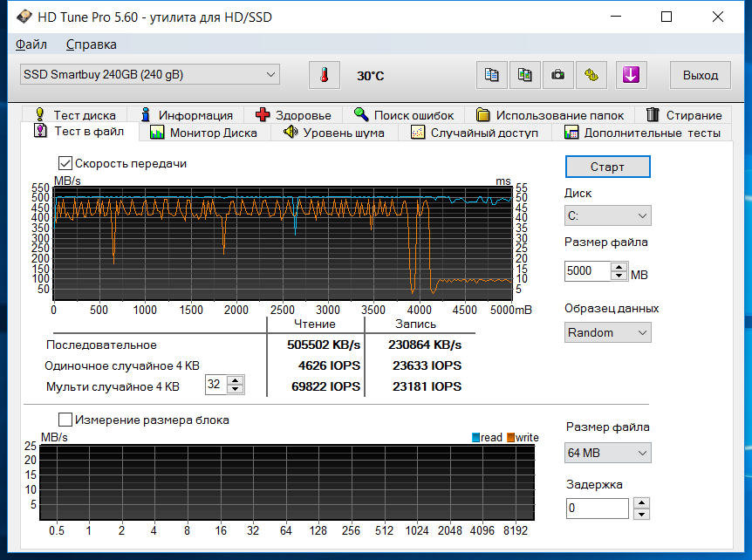This screenshot has height=560, width=752.
Task: Open the Использование папок tab
Action: click(x=550, y=115)
